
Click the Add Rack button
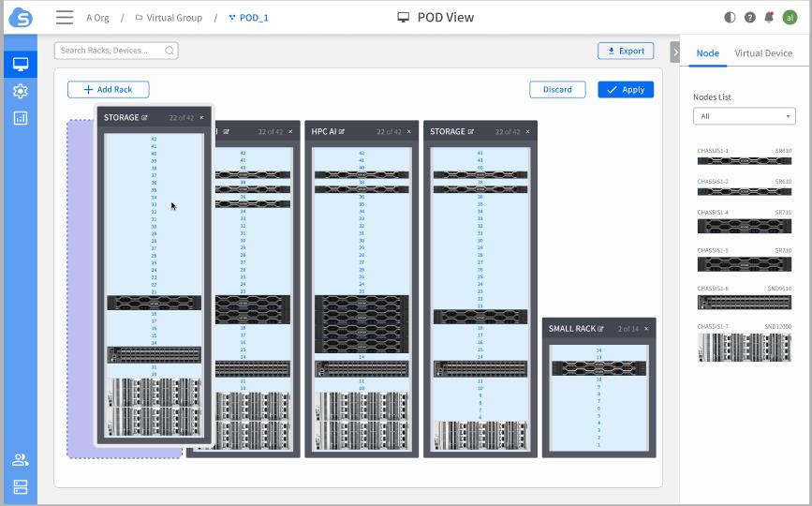click(108, 90)
